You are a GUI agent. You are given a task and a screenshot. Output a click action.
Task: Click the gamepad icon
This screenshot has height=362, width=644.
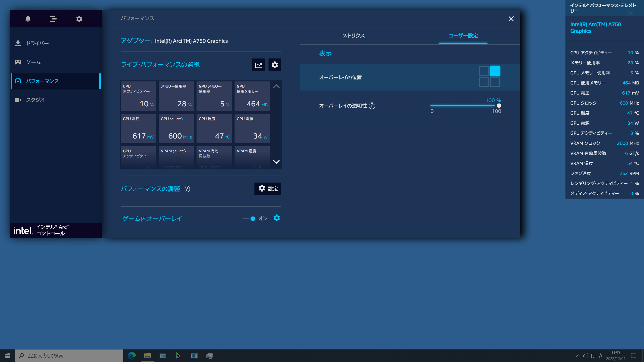(18, 62)
